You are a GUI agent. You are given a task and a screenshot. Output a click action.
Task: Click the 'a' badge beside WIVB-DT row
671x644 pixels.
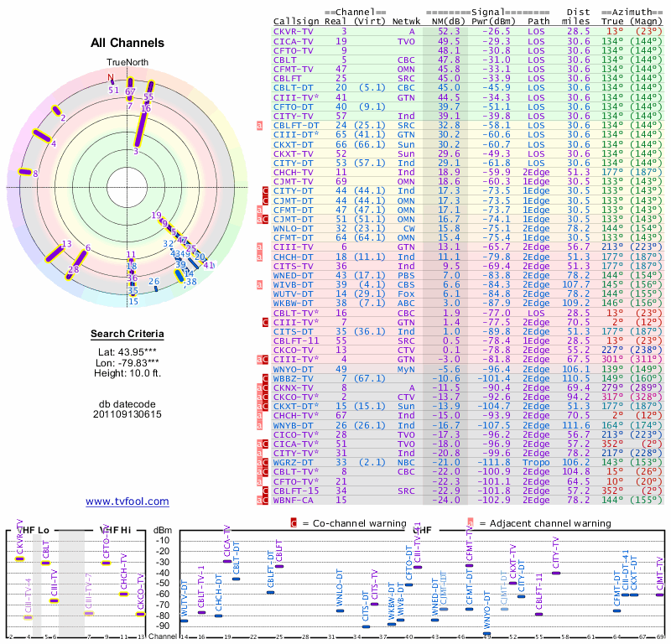(x=259, y=284)
